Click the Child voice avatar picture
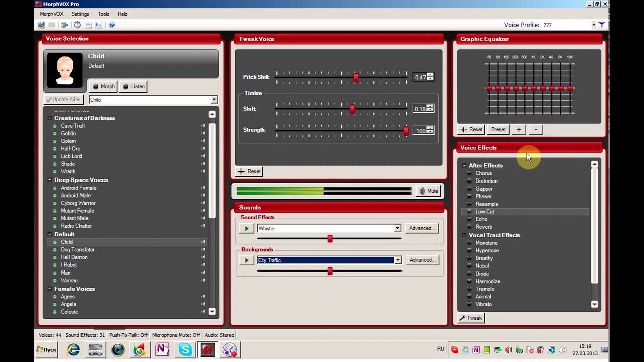644x362 pixels. click(x=65, y=70)
